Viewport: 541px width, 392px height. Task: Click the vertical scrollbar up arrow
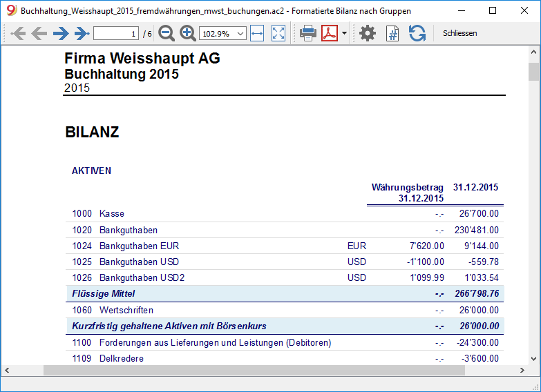click(534, 52)
